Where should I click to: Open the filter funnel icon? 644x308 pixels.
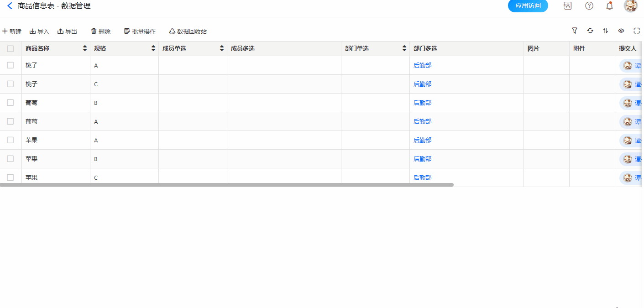pyautogui.click(x=575, y=31)
